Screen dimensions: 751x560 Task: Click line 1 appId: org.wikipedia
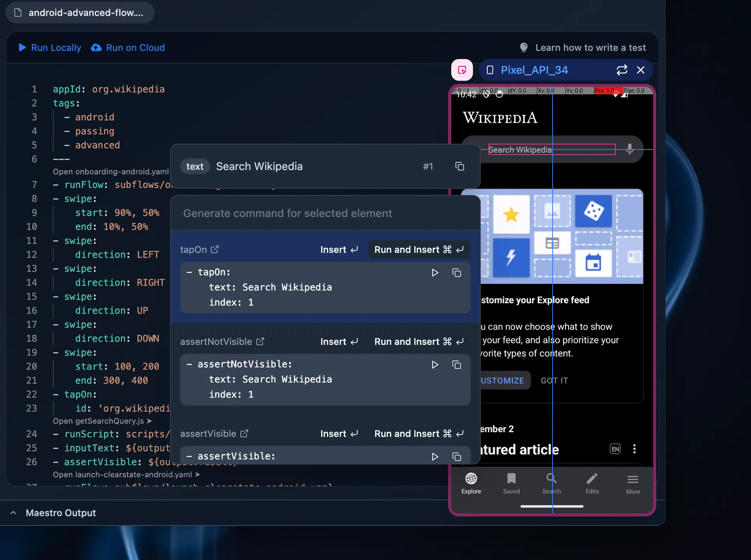[109, 89]
